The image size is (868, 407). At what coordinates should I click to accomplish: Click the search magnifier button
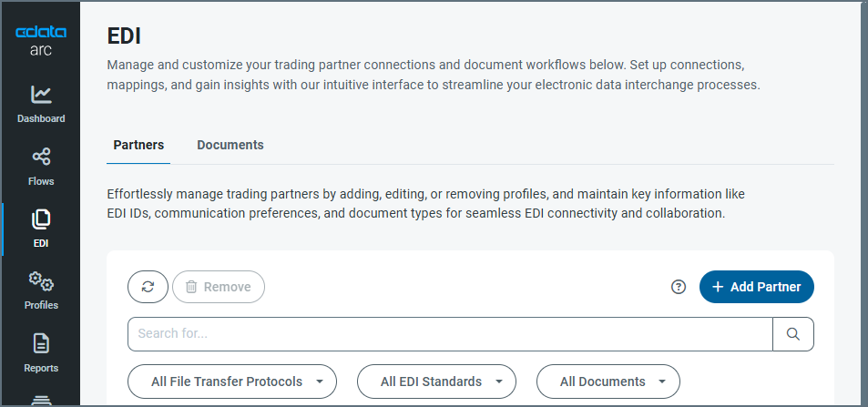coord(793,334)
